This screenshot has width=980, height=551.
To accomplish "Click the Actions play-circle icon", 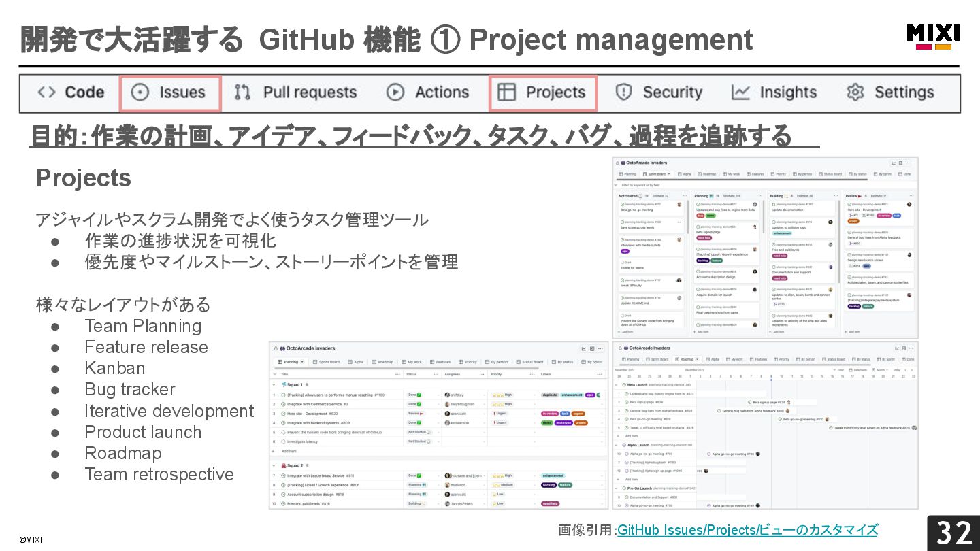I will 395,93.
